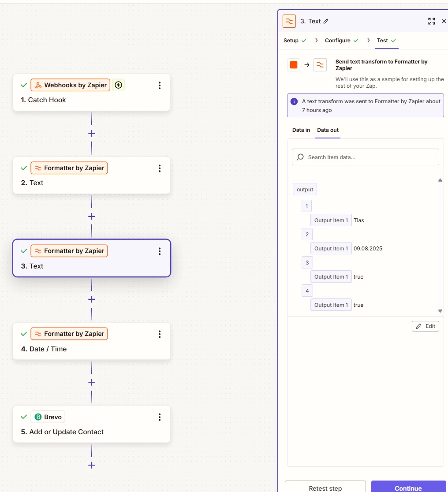This screenshot has width=448, height=492.
Task: Click the Brevo app badge
Action: pyautogui.click(x=48, y=417)
